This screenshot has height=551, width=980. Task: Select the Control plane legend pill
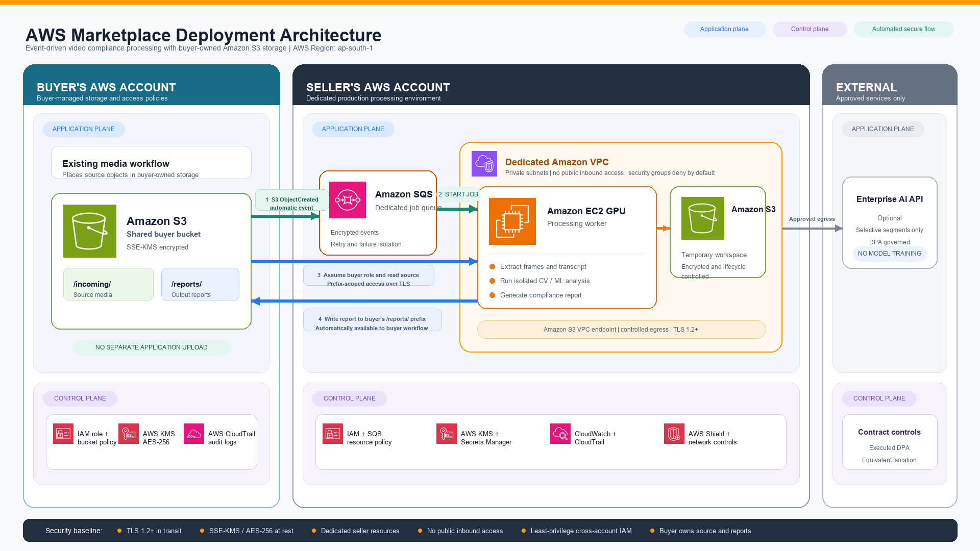810,29
